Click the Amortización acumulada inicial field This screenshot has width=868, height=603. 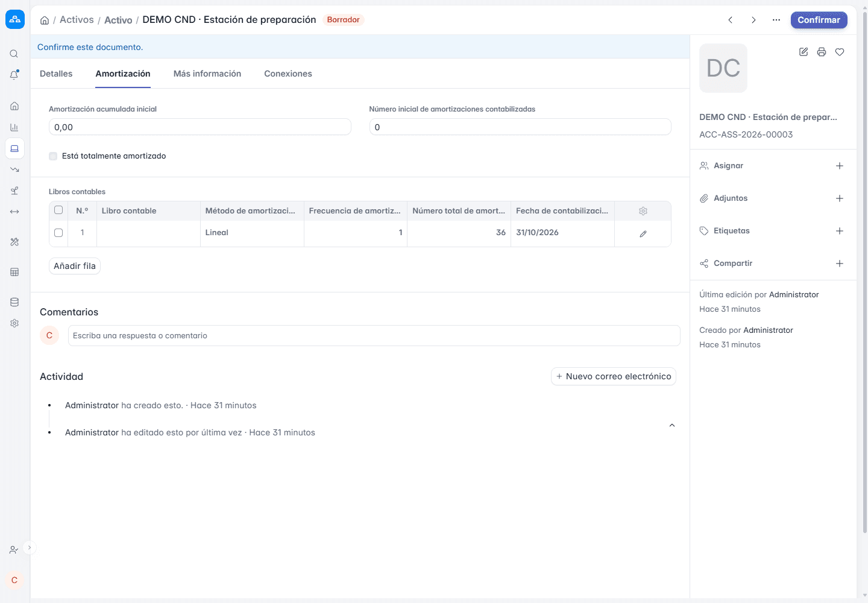point(200,127)
